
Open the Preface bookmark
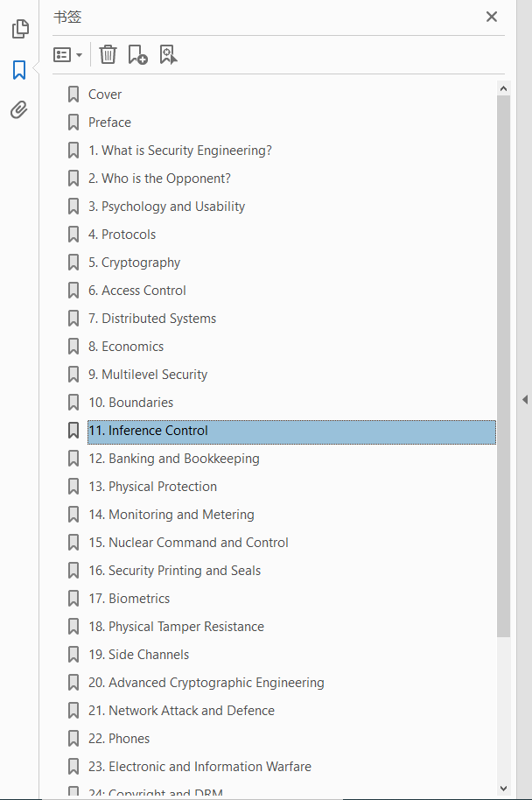(x=109, y=122)
